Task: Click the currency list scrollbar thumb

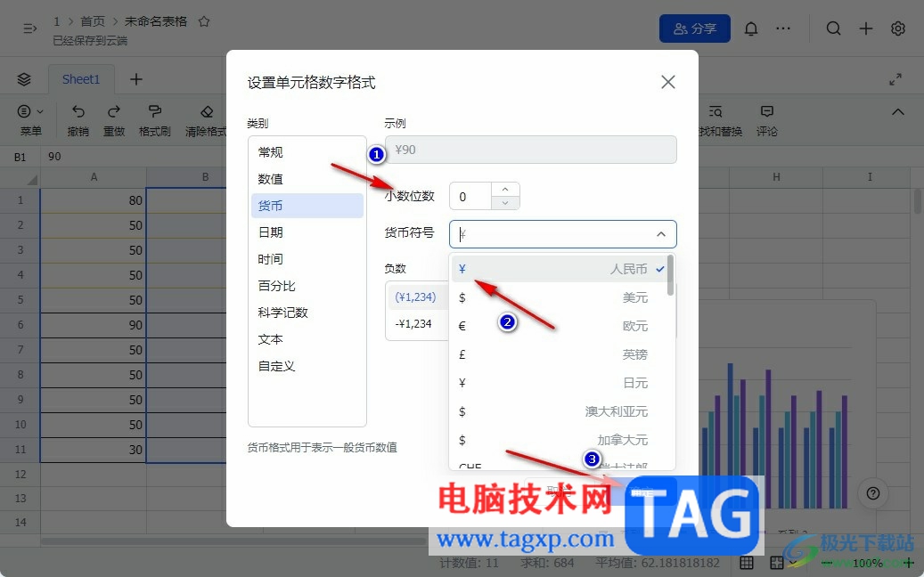Action: point(670,275)
